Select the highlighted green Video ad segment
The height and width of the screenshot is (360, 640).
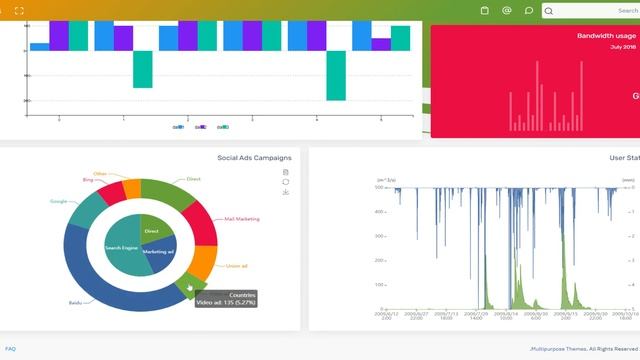pos(190,285)
